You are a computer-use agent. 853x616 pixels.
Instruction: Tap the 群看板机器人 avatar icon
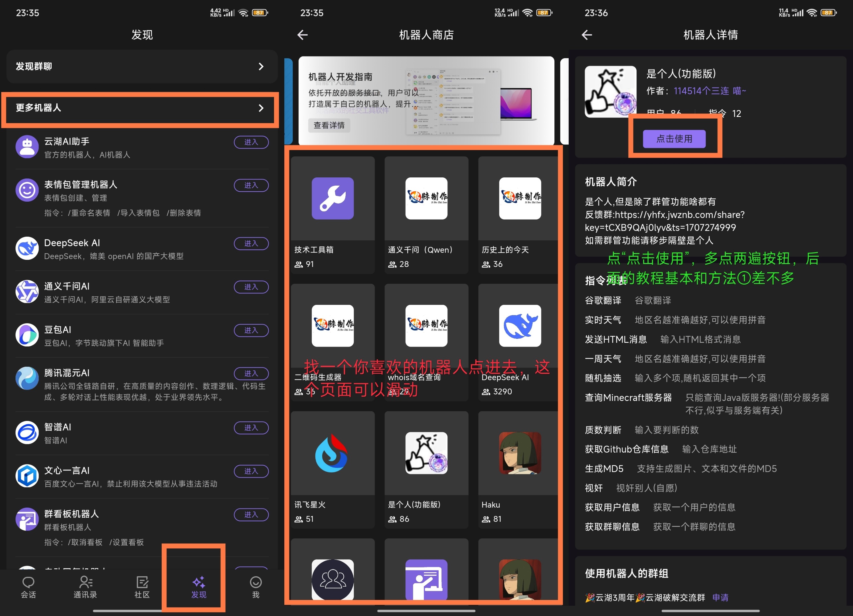[27, 519]
